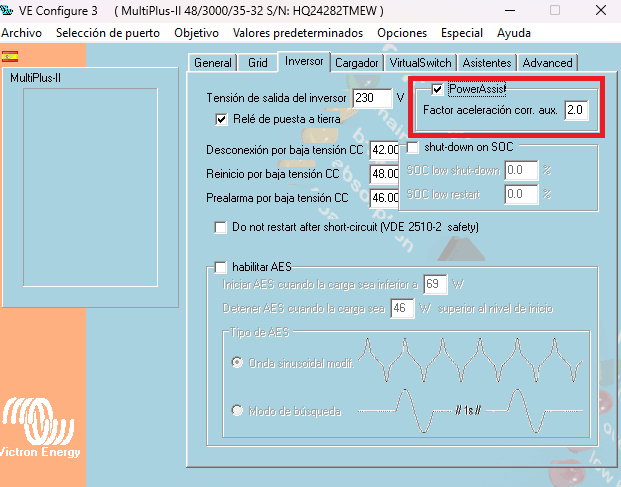Minimize the VE Configure window
This screenshot has height=487, width=621.
click(511, 10)
